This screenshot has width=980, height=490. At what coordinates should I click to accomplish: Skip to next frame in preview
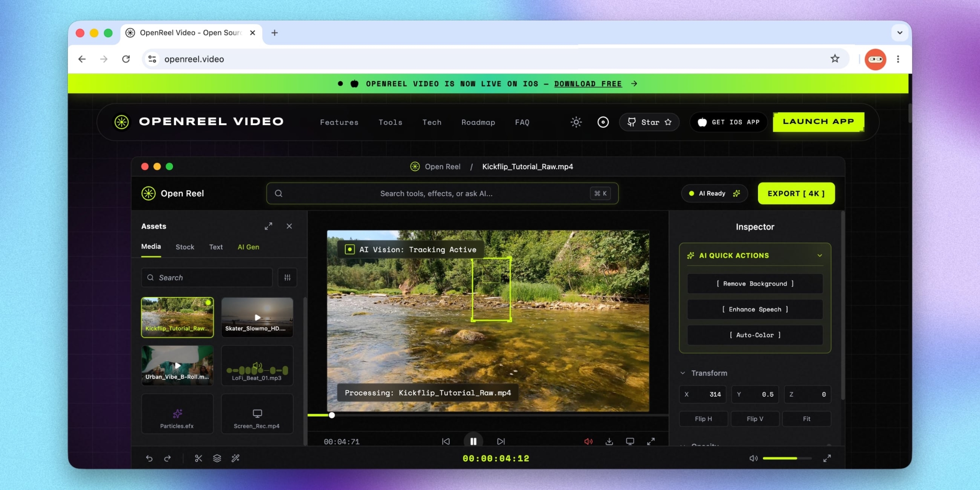(501, 441)
